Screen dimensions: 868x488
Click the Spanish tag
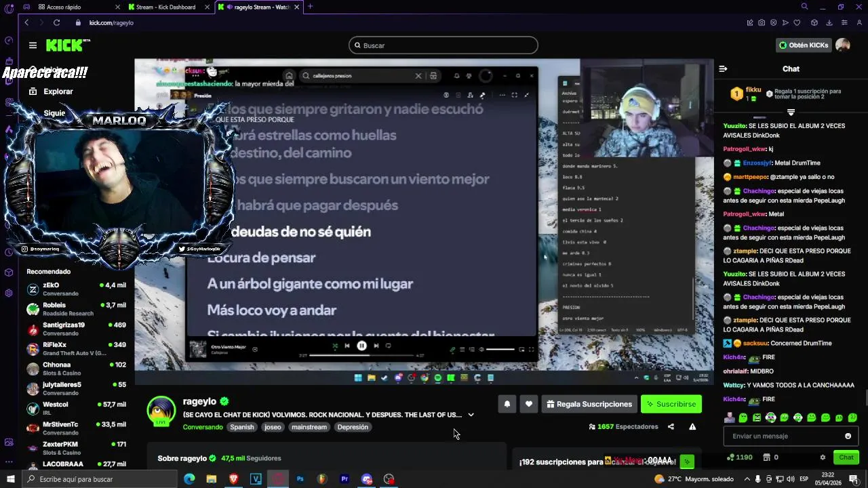click(x=241, y=427)
